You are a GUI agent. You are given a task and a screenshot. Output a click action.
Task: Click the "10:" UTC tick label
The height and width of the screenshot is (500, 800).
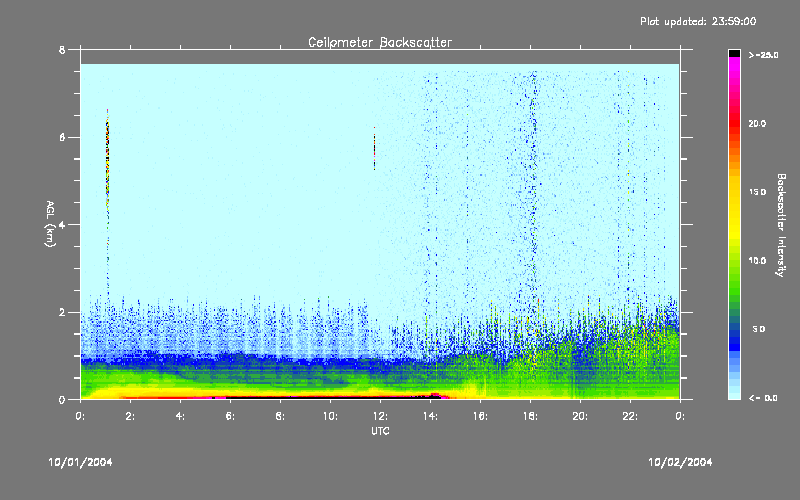(x=330, y=416)
